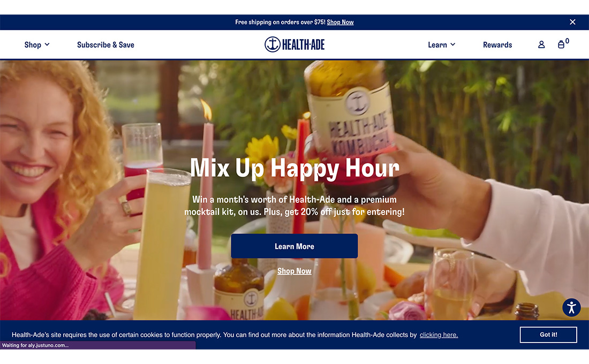The height and width of the screenshot is (364, 589).
Task: Follow the hero Shop Now link
Action: point(294,271)
